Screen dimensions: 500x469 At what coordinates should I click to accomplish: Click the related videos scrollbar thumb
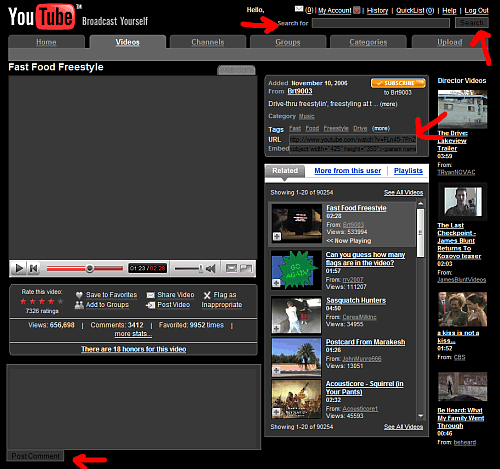421,233
